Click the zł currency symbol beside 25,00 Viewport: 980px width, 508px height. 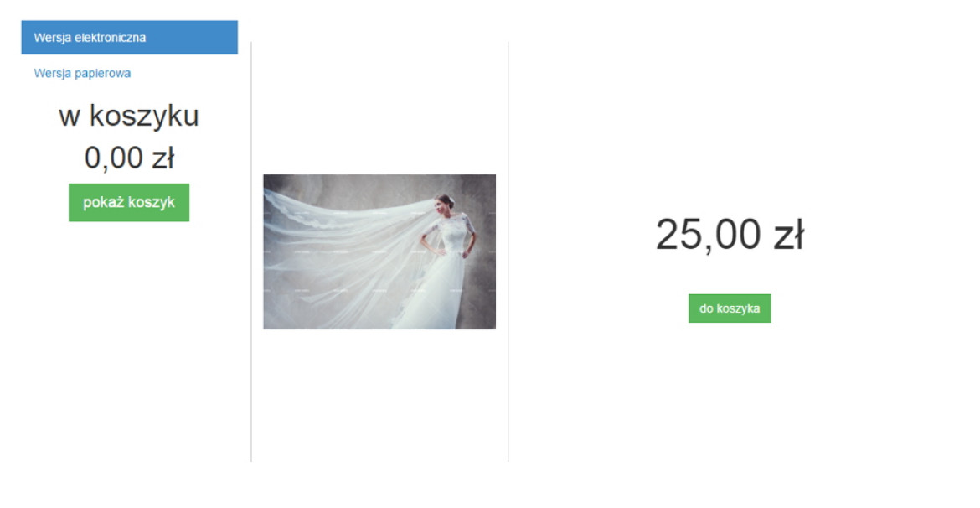tap(789, 235)
